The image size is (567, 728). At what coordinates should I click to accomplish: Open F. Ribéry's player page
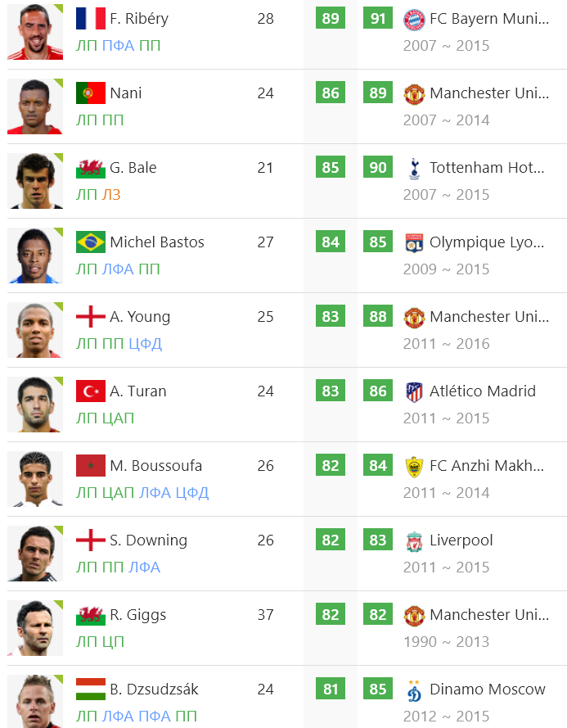[x=139, y=19]
